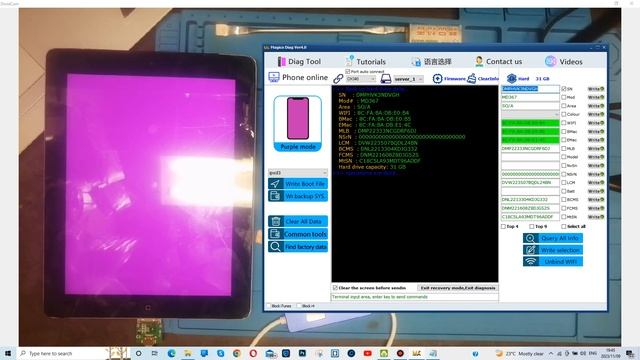Open the Contact us tab
Image resolution: width=640 pixels, height=360 pixels.
[x=498, y=62]
